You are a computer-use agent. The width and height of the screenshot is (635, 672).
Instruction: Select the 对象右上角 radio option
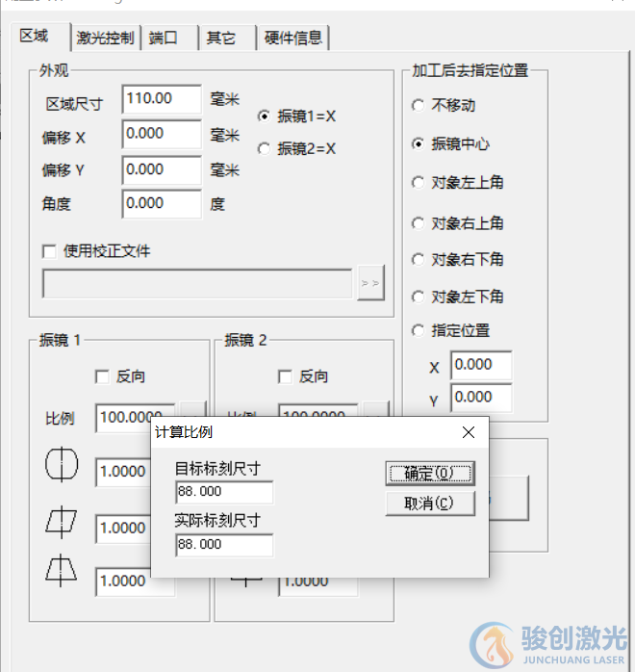pyautogui.click(x=418, y=223)
